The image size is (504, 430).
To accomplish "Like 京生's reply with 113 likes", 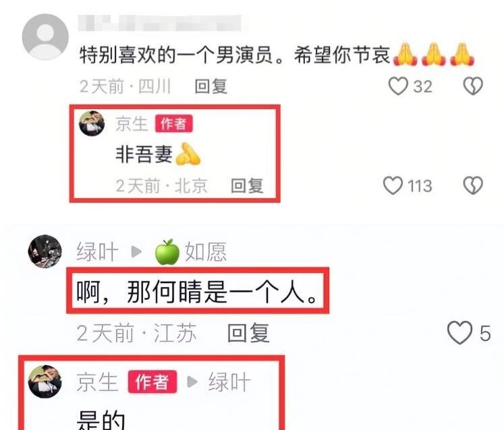I will pyautogui.click(x=393, y=185).
